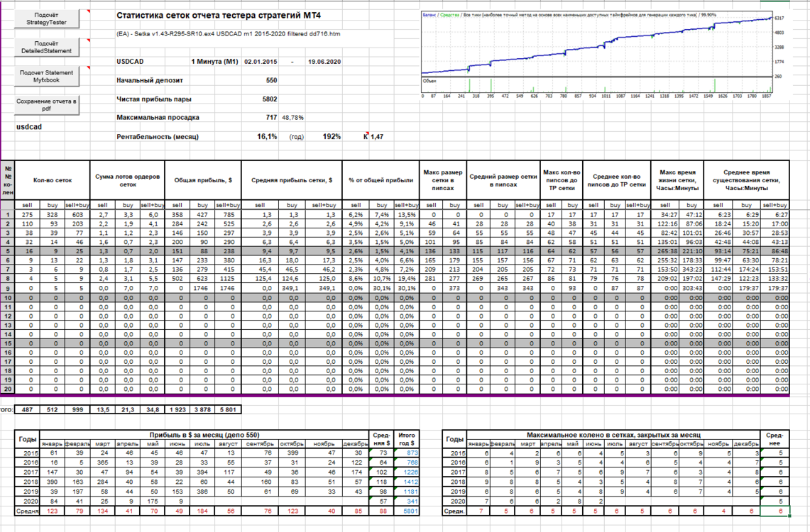Select the Итого год $ column header
Screen dimensions: 810x532
407,439
